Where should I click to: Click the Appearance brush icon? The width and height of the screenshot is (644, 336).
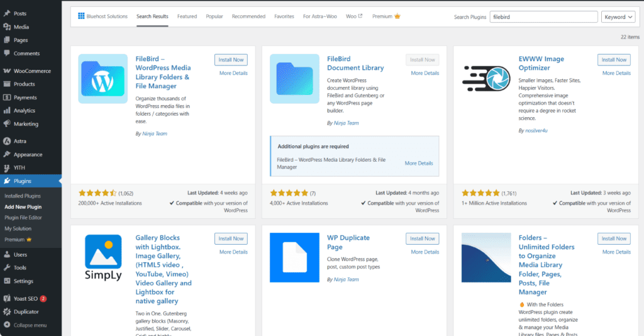7,154
